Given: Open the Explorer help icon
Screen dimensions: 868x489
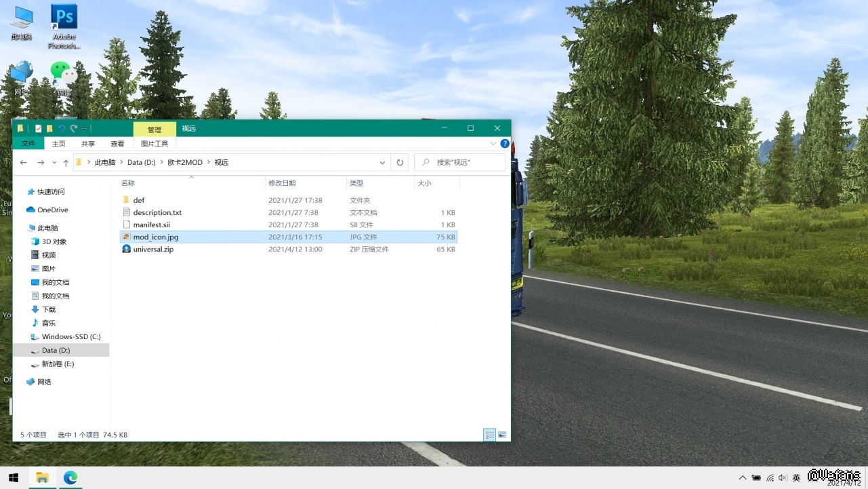Looking at the screenshot, I should [505, 144].
